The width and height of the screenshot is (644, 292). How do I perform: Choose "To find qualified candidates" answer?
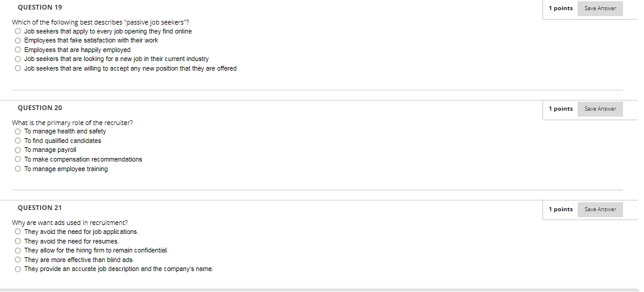click(18, 141)
